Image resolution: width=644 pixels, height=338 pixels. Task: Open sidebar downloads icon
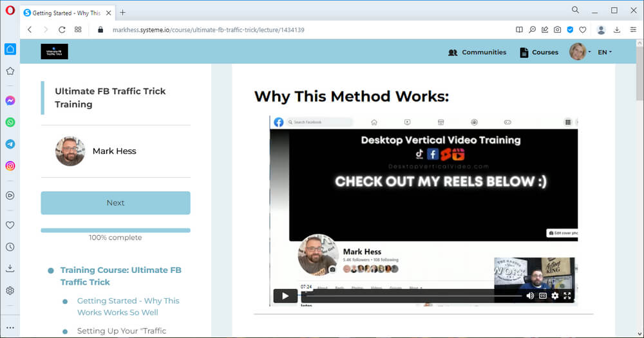[10, 268]
